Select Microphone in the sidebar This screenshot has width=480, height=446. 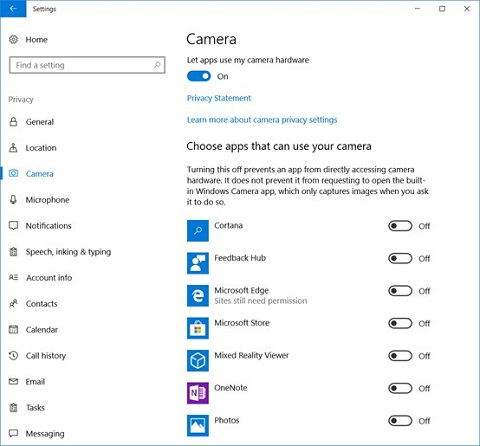(48, 200)
